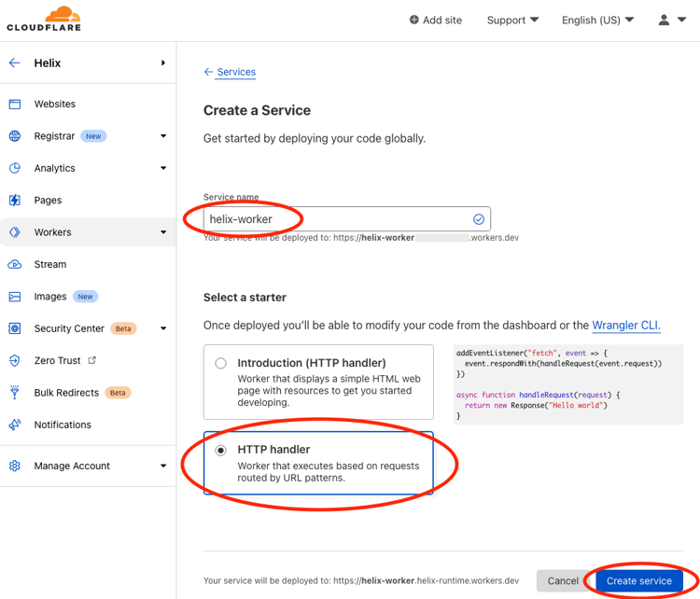This screenshot has width=700, height=599.
Task: Click the Cloudflare logo
Action: point(44,19)
